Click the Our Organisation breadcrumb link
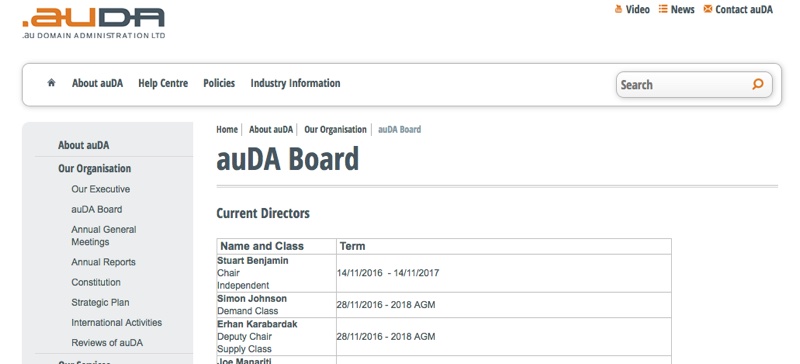This screenshot has width=800, height=364. click(335, 130)
